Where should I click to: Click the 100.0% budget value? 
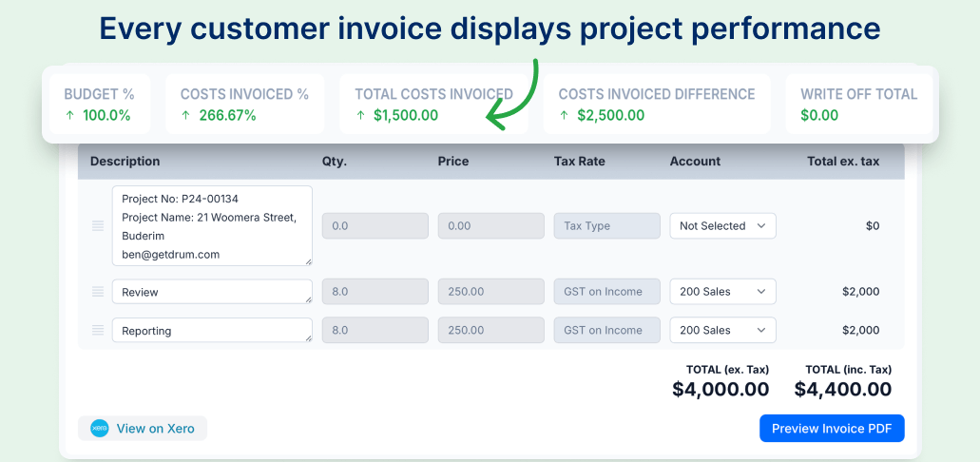point(106,115)
